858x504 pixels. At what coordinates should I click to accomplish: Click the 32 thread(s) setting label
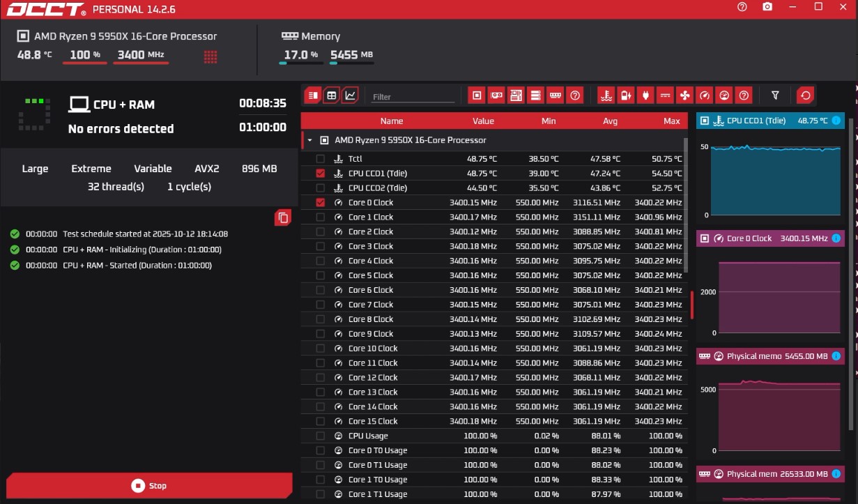pos(116,187)
